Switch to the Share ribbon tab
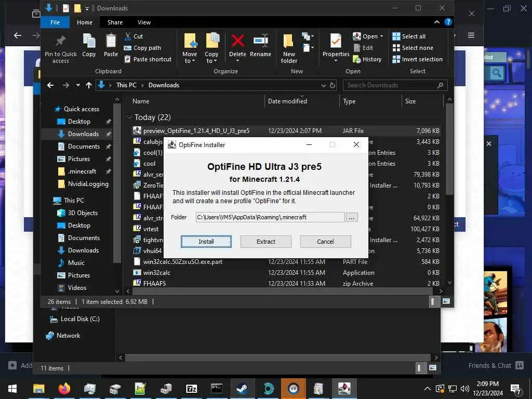Viewport: 532px width, 399px height. [115, 22]
